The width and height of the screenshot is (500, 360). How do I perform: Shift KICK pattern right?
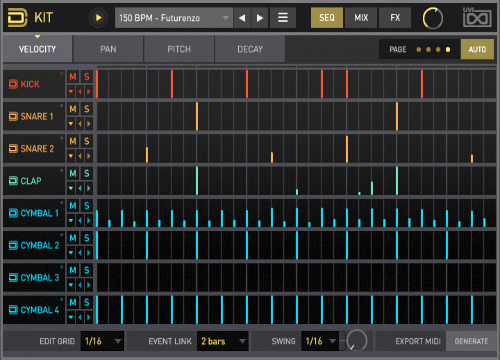tap(89, 91)
